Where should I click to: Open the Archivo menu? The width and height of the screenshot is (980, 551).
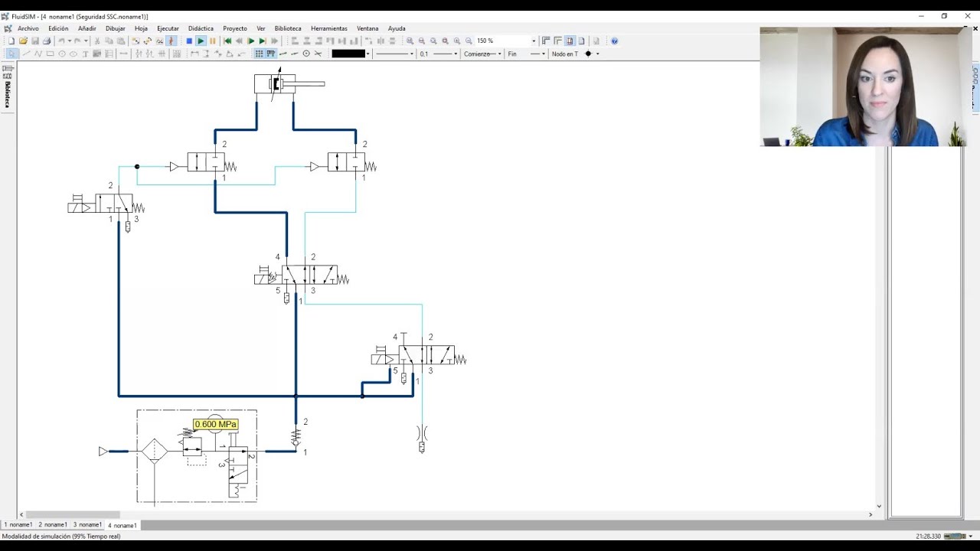[x=28, y=28]
